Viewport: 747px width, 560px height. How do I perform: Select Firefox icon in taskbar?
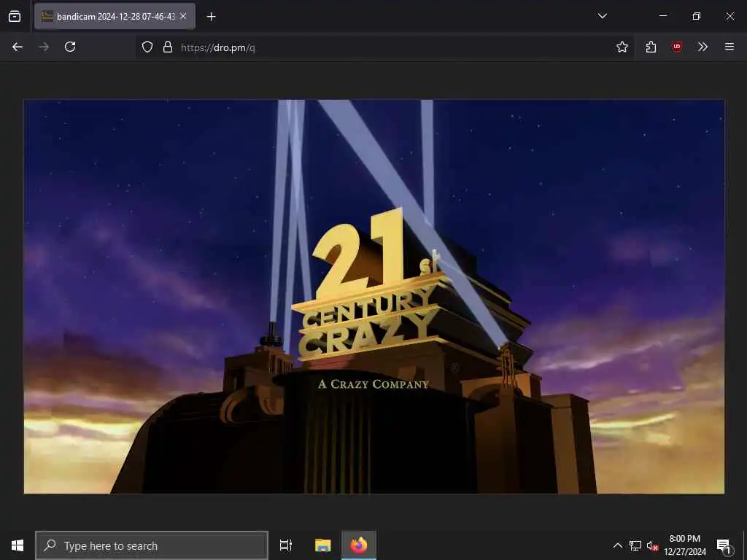tap(359, 545)
